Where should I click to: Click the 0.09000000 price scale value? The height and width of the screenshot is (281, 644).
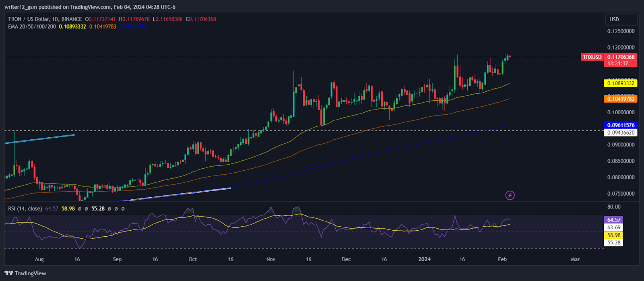[621, 145]
